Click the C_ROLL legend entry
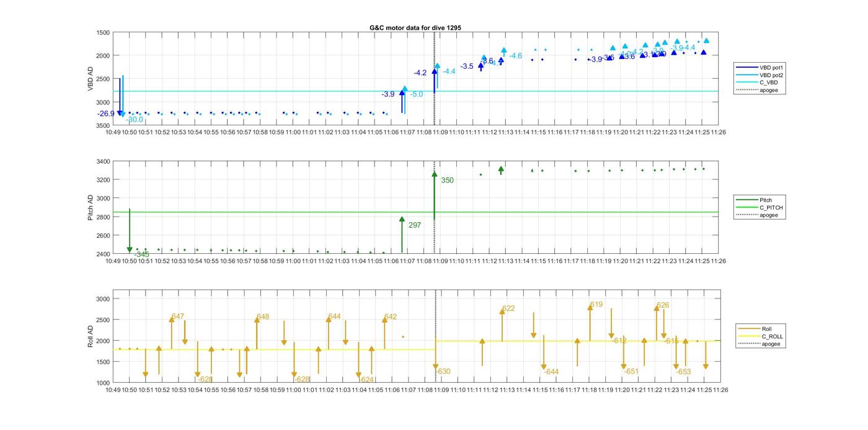The width and height of the screenshot is (868, 430). point(772,336)
